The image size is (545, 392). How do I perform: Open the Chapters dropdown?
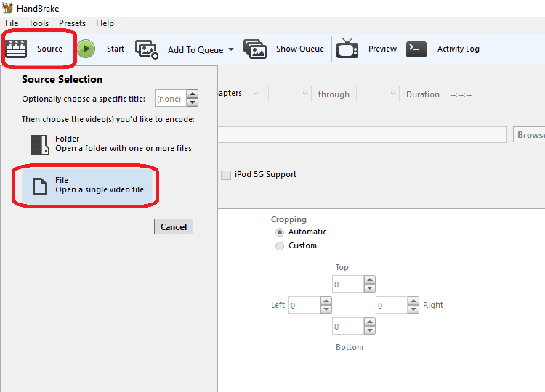(x=241, y=94)
